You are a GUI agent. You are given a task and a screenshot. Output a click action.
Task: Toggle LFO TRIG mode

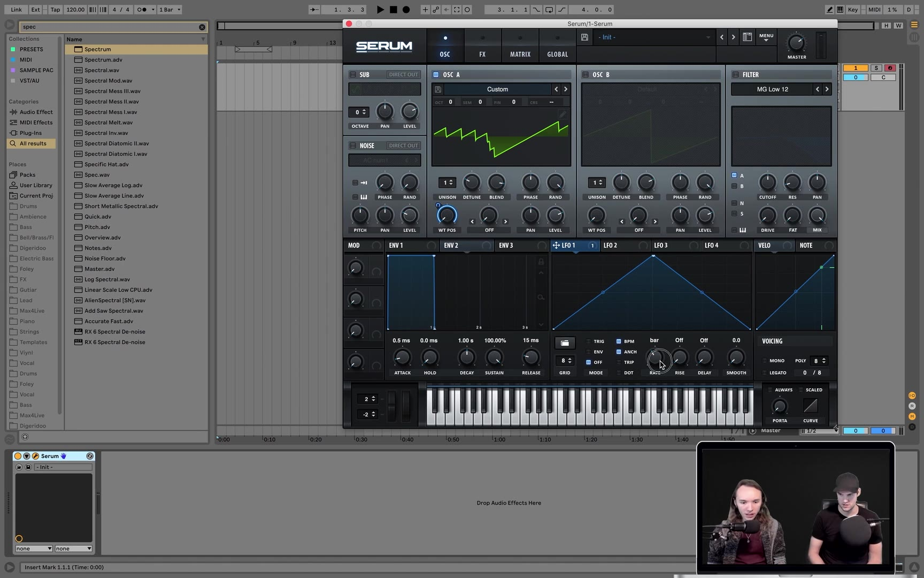[589, 341]
